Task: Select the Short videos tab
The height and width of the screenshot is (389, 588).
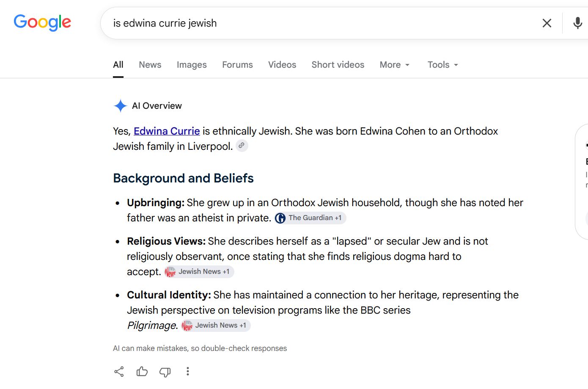Action: coord(338,65)
